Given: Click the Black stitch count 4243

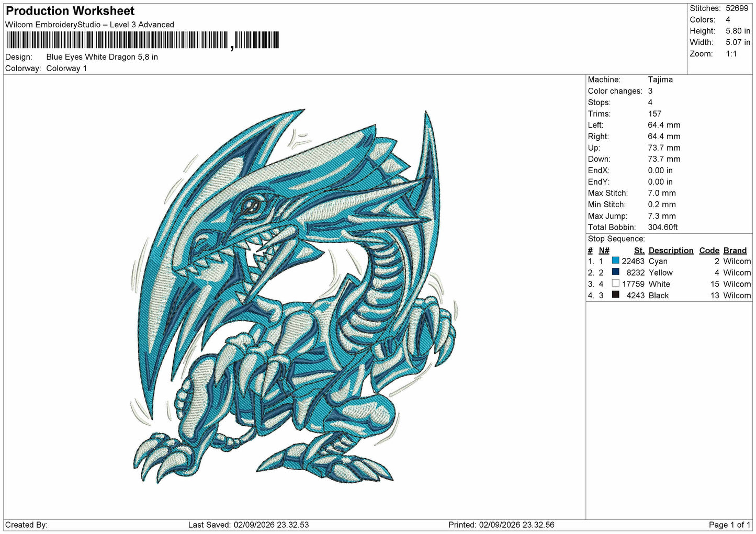Looking at the screenshot, I should [635, 296].
